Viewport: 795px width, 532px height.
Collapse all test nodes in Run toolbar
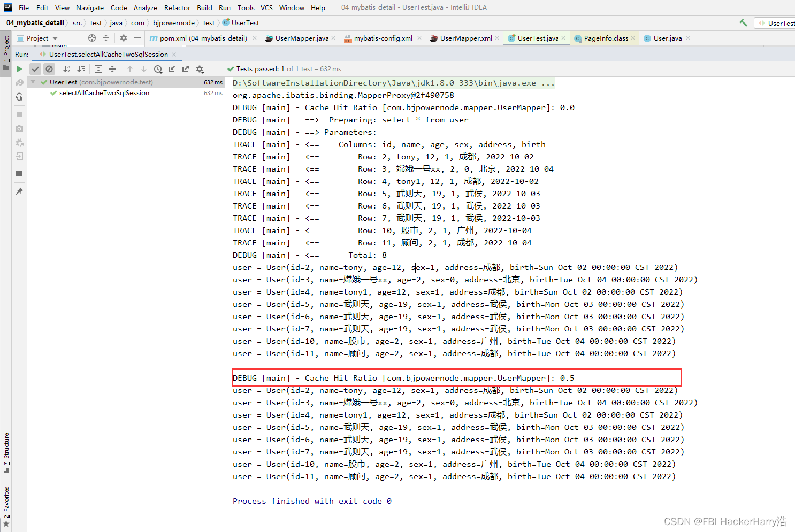[112, 69]
